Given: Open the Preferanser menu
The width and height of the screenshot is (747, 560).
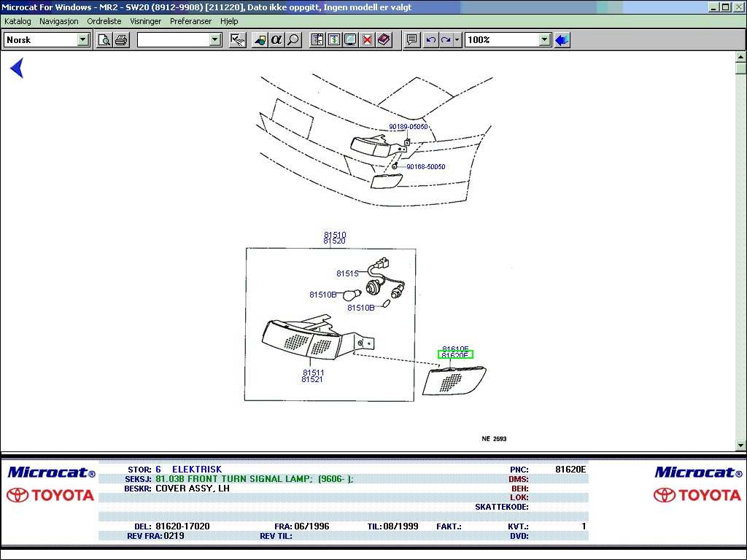Looking at the screenshot, I should tap(190, 21).
